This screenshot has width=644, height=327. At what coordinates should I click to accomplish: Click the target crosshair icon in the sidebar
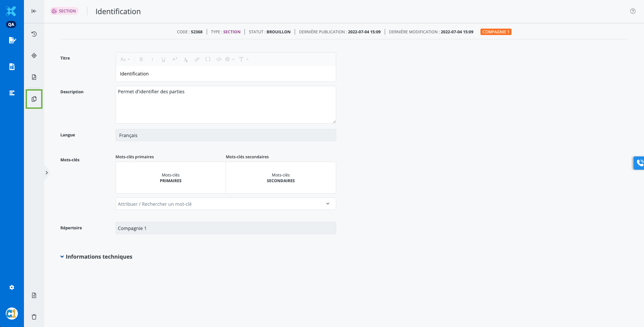34,56
